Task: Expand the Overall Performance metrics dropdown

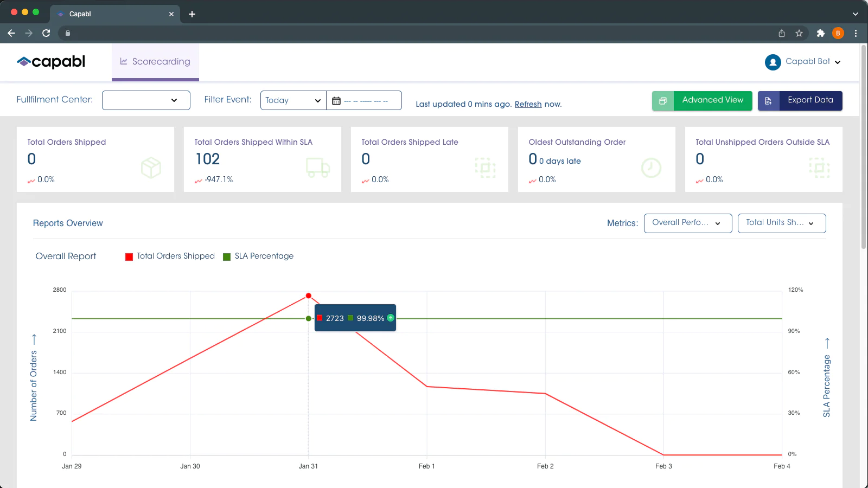Action: [x=687, y=223]
